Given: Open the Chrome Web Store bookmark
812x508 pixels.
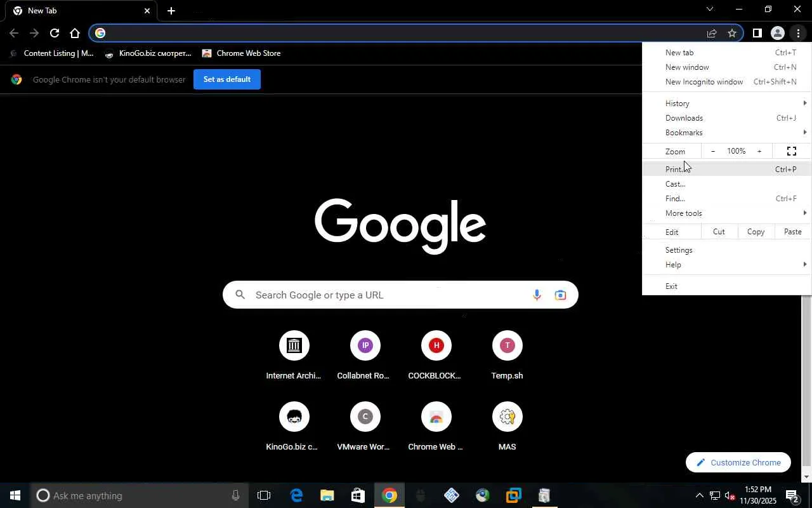Looking at the screenshot, I should coord(242,53).
